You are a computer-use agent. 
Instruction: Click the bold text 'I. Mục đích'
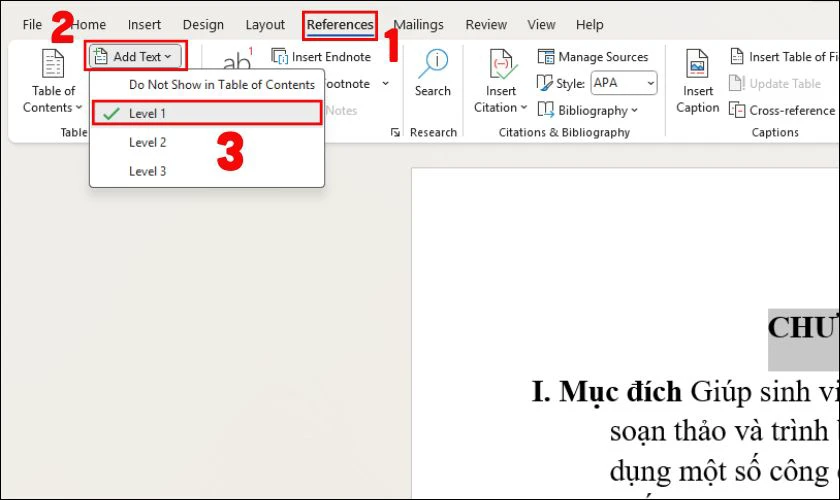coord(606,392)
